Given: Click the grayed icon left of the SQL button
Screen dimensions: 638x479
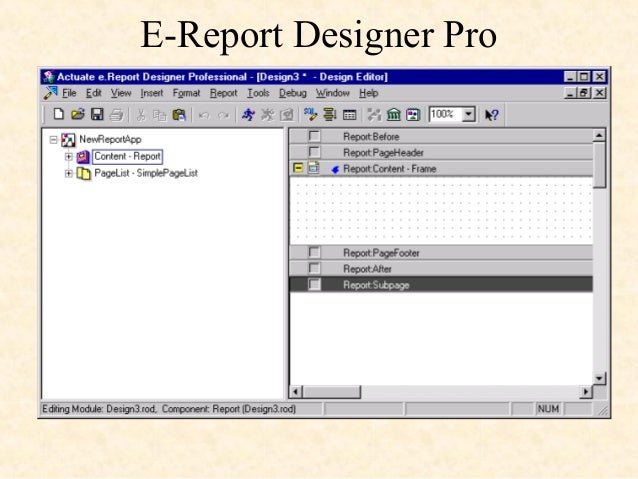Looking at the screenshot, I should pyautogui.click(x=287, y=115).
